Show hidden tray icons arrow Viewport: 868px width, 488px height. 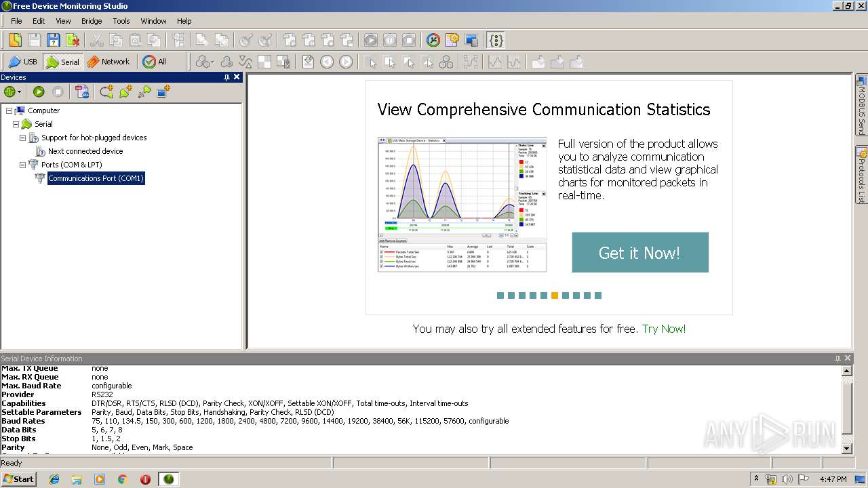pos(756,479)
